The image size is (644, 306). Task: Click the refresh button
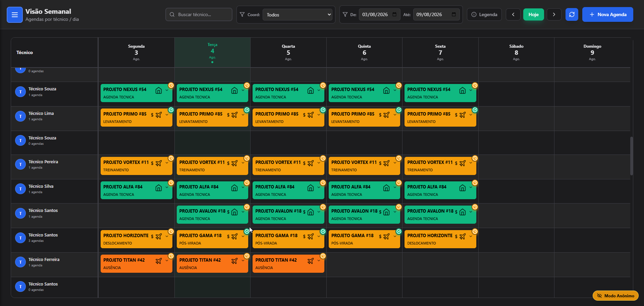[572, 14]
